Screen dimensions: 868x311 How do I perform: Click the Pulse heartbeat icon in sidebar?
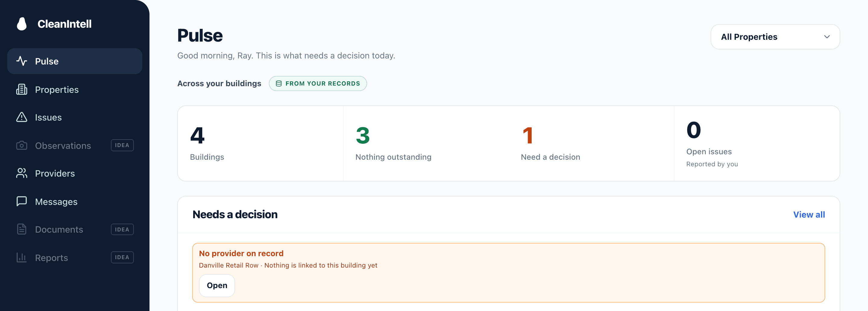[22, 61]
